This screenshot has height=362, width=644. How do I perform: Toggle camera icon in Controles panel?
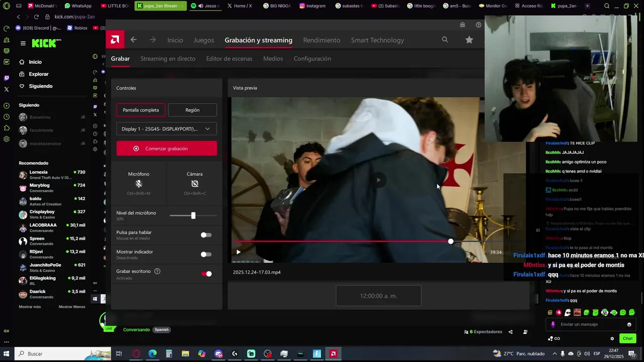click(195, 184)
